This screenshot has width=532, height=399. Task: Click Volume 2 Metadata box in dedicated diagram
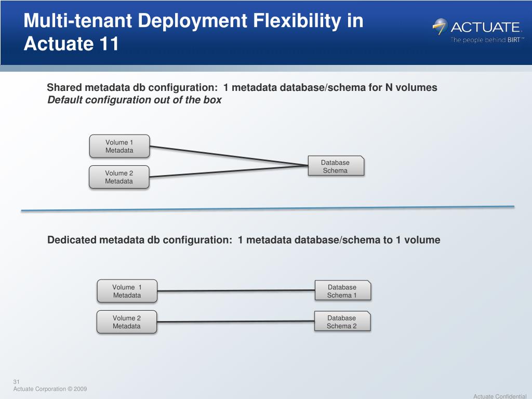coord(127,322)
